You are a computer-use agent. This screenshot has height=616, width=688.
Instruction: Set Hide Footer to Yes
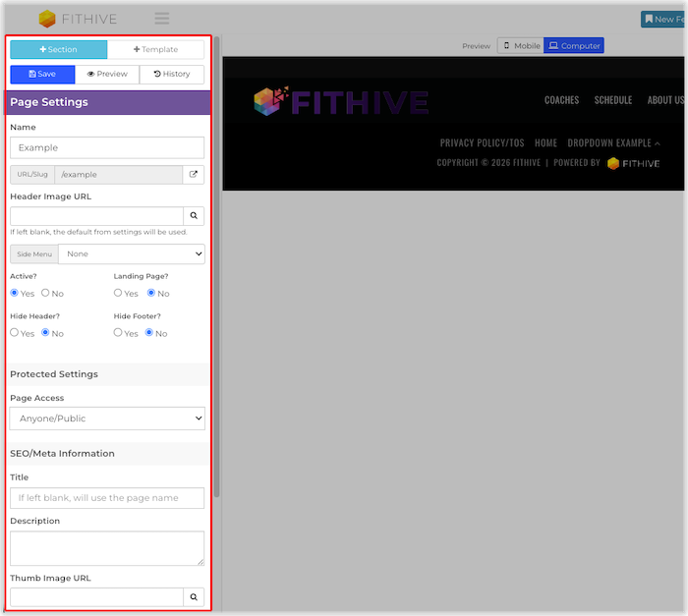[119, 333]
